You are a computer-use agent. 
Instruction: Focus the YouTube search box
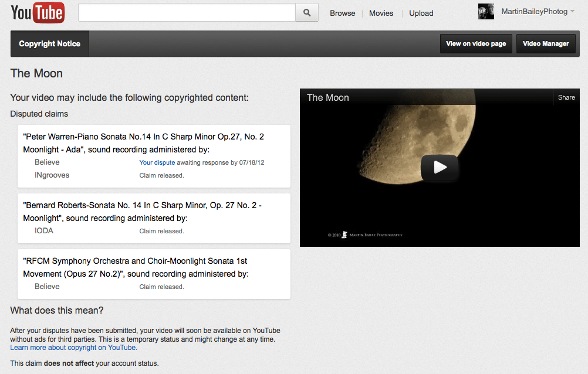click(x=187, y=12)
